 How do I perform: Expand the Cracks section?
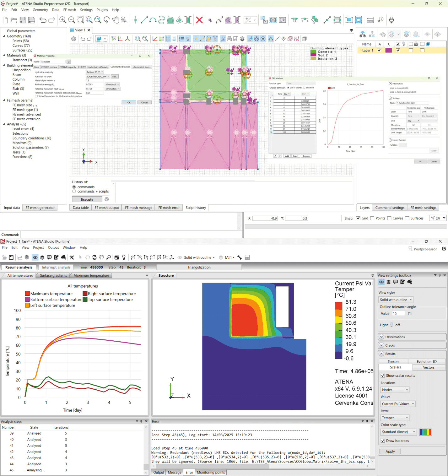[413, 345]
